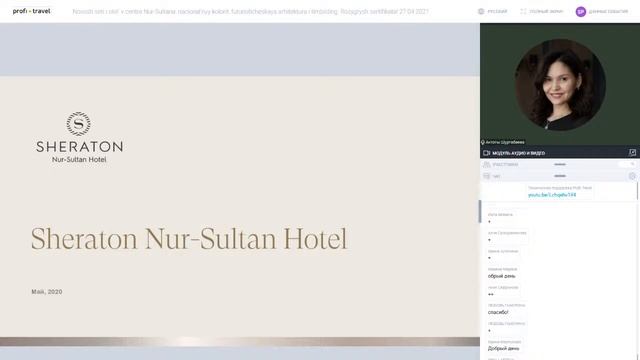The height and width of the screenshot is (360, 640).
Task: Click the 'Sheraton Nur-Sultan Hotel' slide title
Action: [x=189, y=239]
